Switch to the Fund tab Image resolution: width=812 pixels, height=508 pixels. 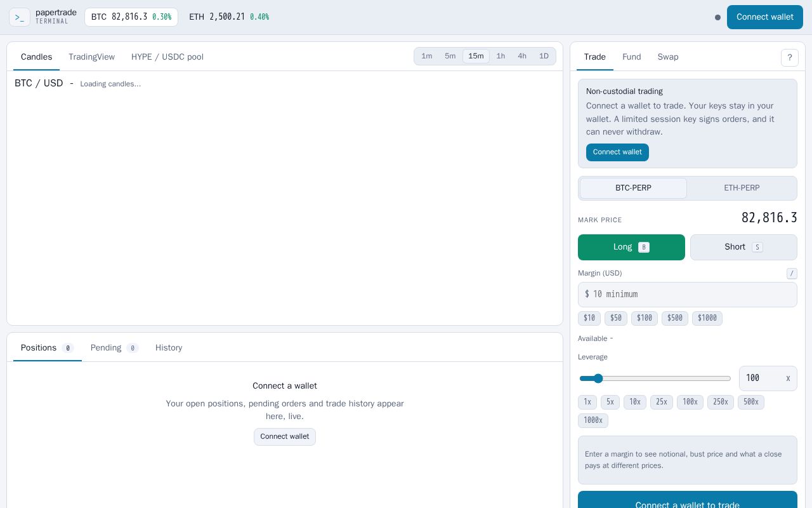point(631,57)
